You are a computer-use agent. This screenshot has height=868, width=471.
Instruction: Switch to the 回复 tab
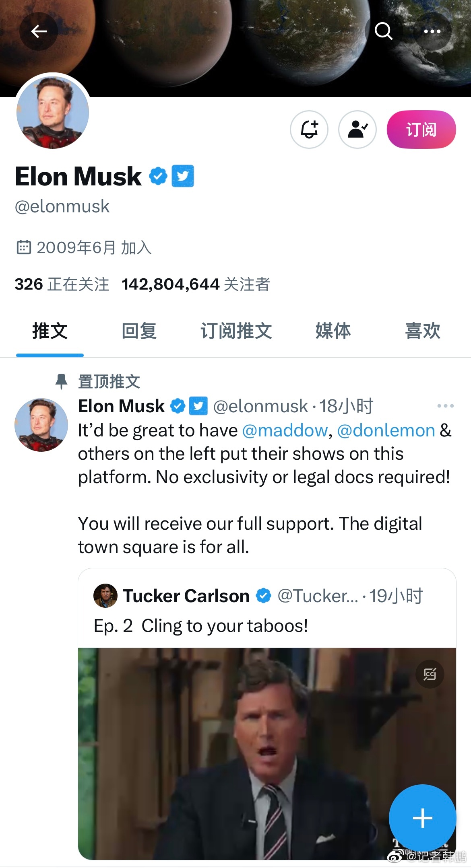coord(139,331)
